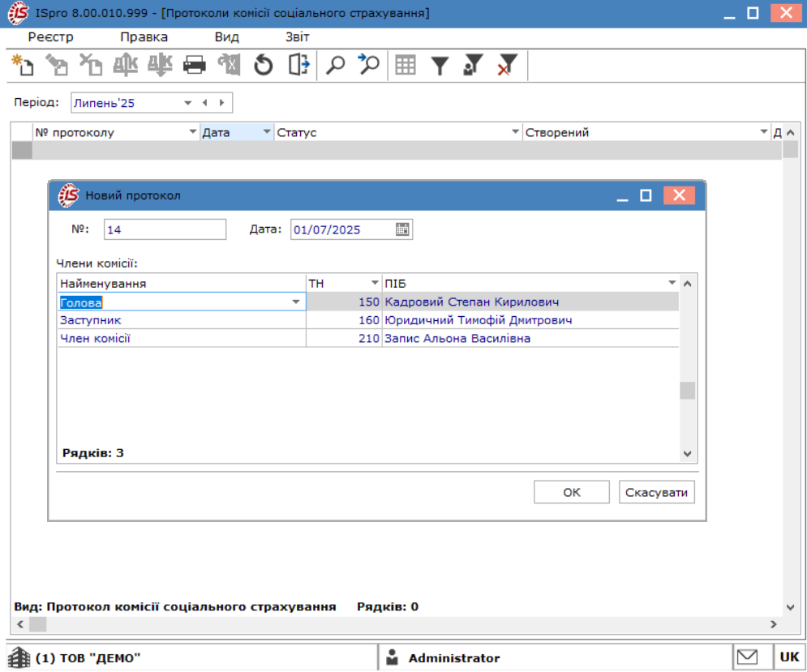Screen dimensions: 807x672
Task: Click OK to confirm the new protocol
Action: [x=571, y=492]
